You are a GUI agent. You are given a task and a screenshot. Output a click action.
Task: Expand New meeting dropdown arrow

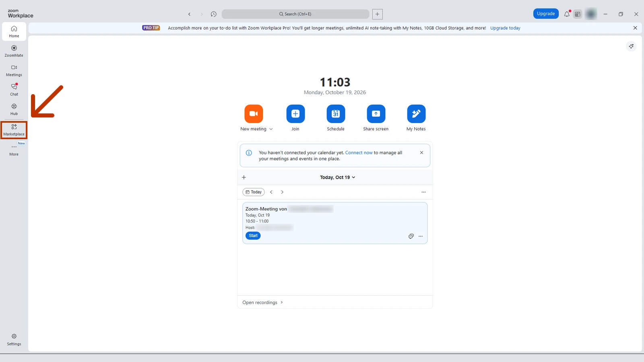point(271,129)
